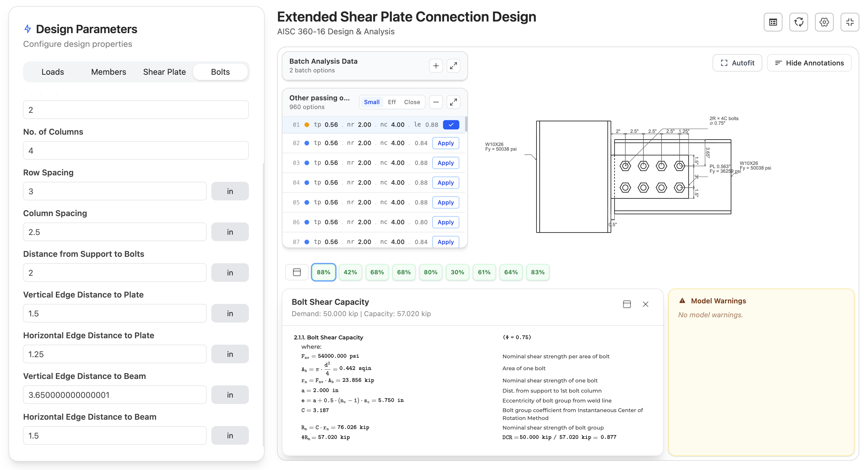Sort passing options by Small
The width and height of the screenshot is (868, 470).
pos(372,102)
